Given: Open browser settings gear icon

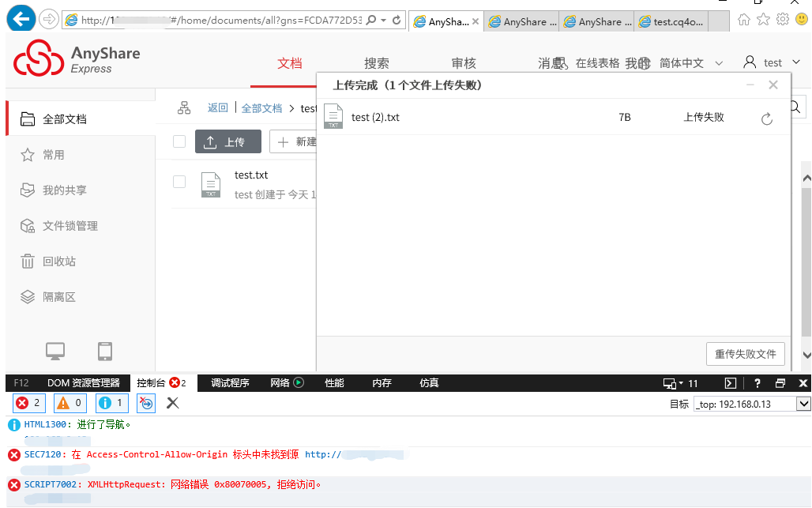Looking at the screenshot, I should point(783,20).
